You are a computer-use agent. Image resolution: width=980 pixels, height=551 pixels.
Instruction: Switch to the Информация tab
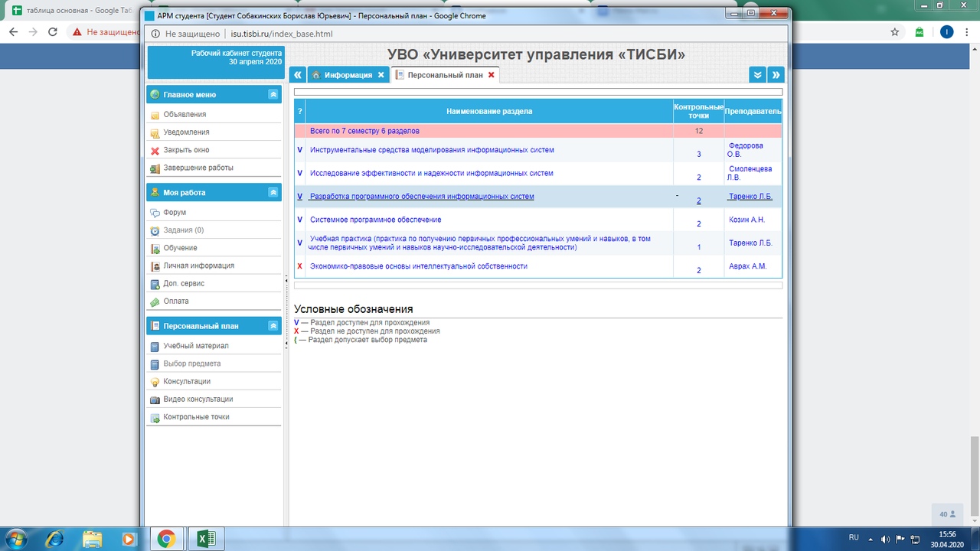[x=348, y=75]
